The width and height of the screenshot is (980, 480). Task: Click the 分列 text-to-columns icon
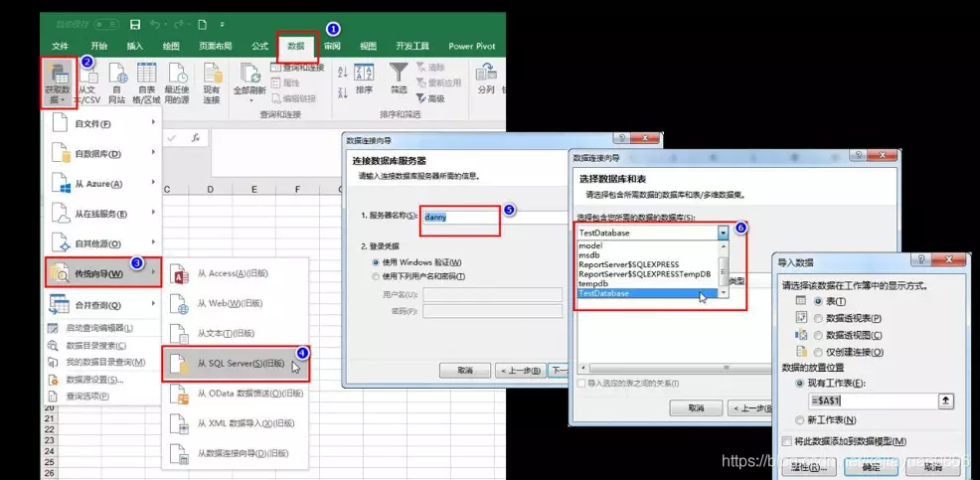pos(486,73)
